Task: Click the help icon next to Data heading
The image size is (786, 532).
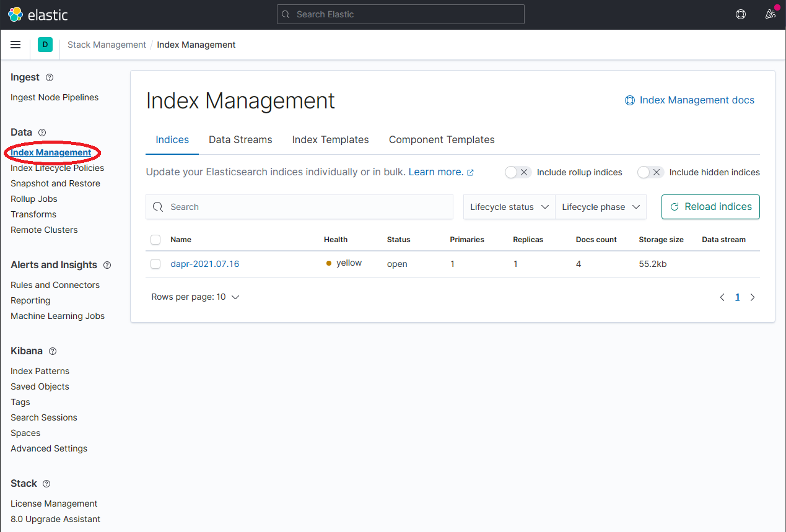Action: coord(41,132)
